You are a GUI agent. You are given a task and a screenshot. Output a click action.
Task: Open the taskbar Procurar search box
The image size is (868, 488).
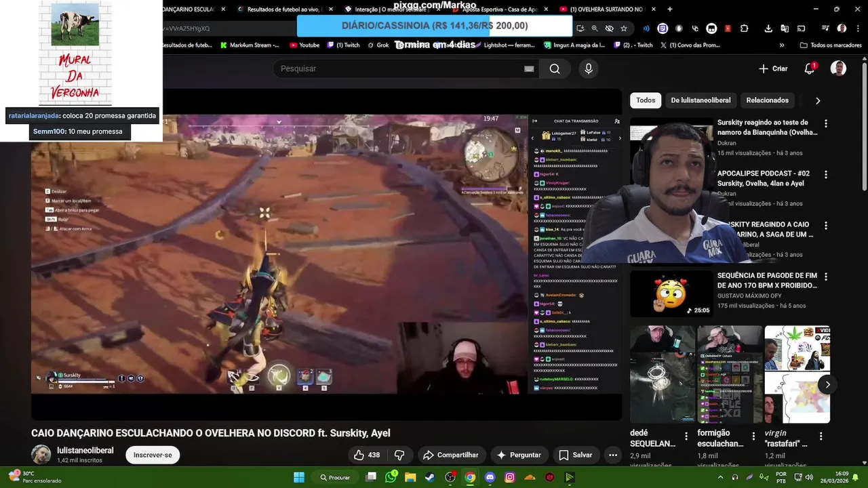335,477
